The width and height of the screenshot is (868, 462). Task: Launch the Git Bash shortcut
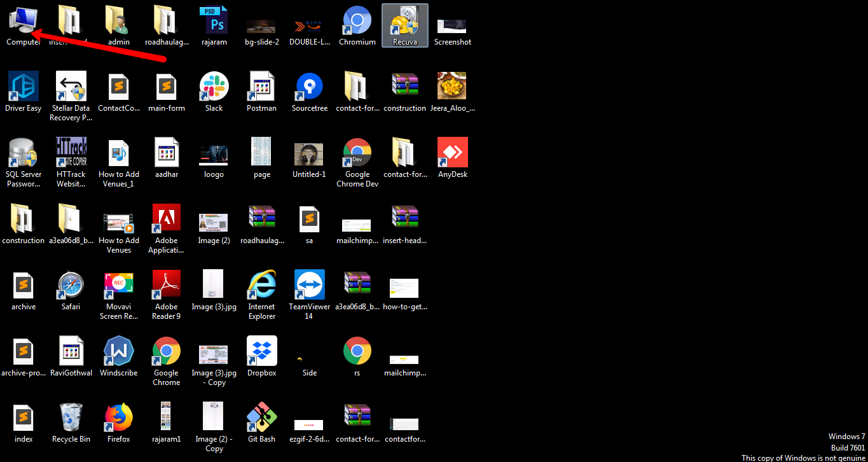(x=262, y=423)
